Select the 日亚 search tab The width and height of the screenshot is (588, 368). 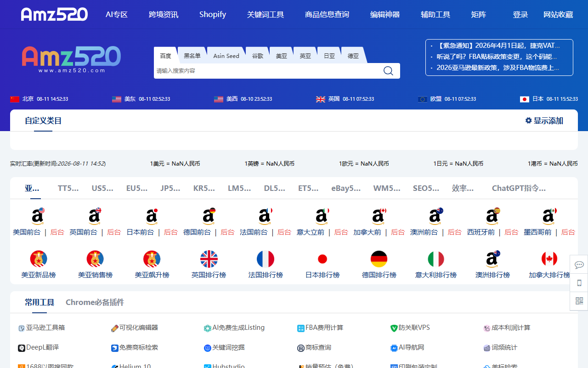(329, 56)
